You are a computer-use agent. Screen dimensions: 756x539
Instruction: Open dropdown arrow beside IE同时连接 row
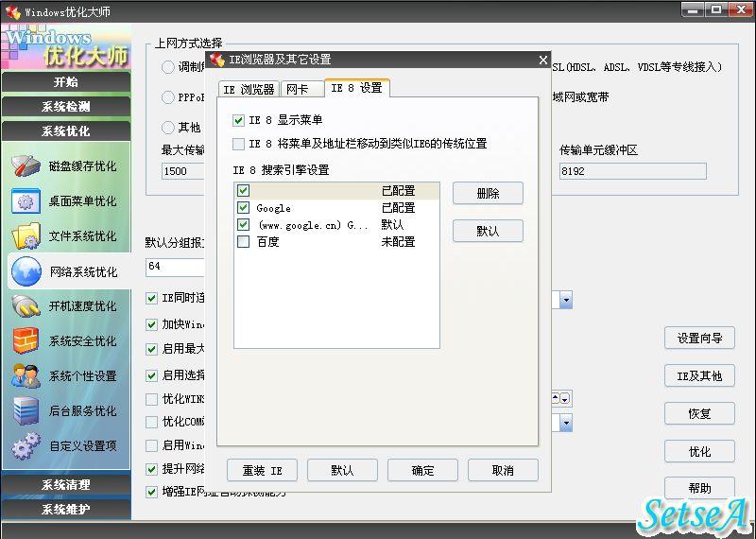pos(565,300)
